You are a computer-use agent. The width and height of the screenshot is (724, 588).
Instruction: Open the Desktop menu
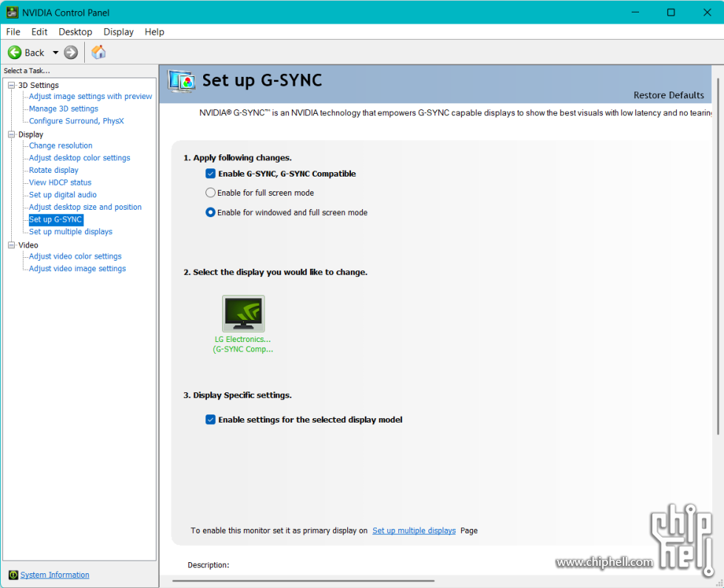coord(75,32)
